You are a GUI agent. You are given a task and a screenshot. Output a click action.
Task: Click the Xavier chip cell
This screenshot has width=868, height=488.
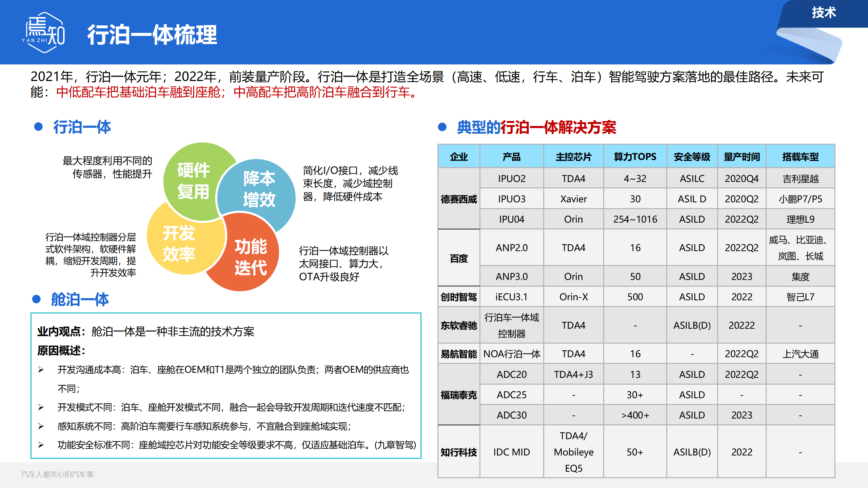click(573, 199)
